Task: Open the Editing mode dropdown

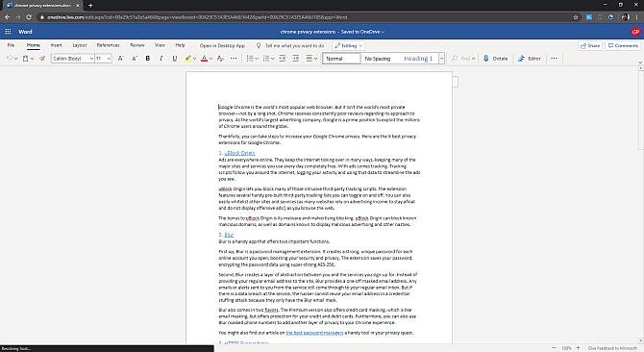Action: [348, 45]
